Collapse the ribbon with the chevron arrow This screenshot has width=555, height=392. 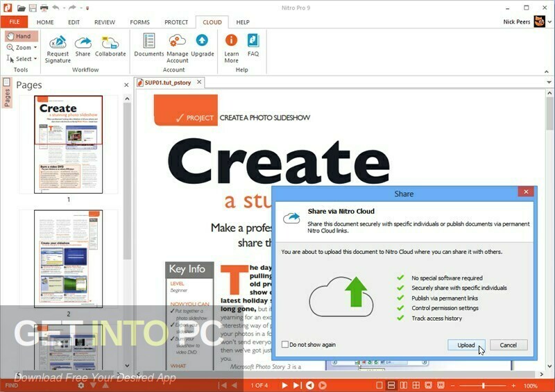(x=547, y=71)
